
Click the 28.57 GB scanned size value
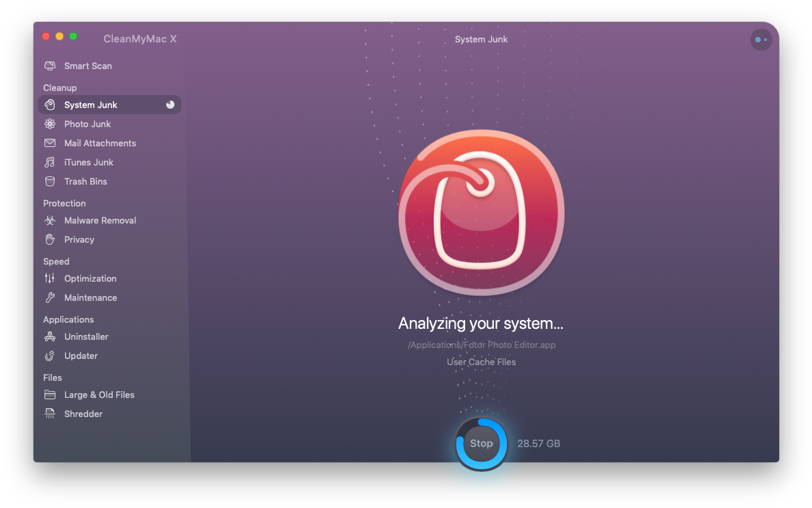click(x=538, y=444)
